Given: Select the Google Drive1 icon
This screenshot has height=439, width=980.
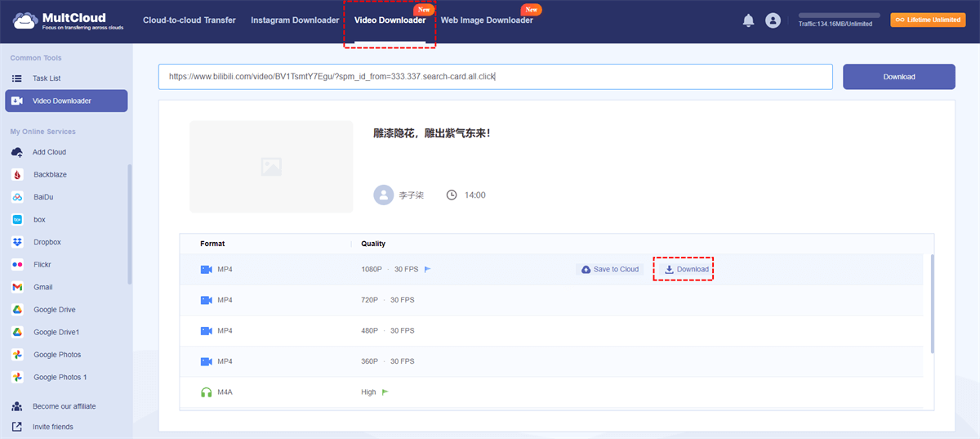Looking at the screenshot, I should pos(17,332).
